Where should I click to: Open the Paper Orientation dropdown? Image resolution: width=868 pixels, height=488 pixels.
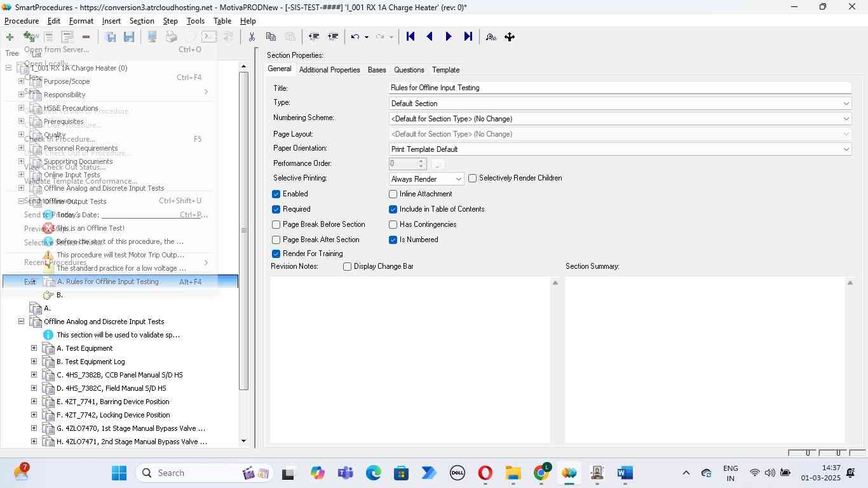[846, 149]
